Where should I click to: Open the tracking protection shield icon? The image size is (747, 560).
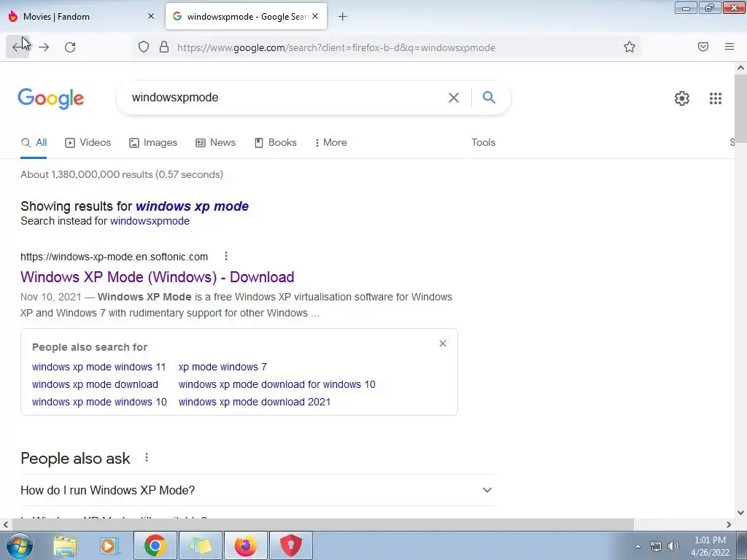tap(144, 47)
